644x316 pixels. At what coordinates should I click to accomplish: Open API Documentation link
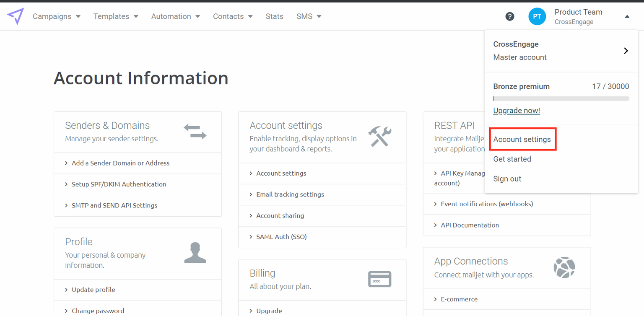tap(470, 225)
